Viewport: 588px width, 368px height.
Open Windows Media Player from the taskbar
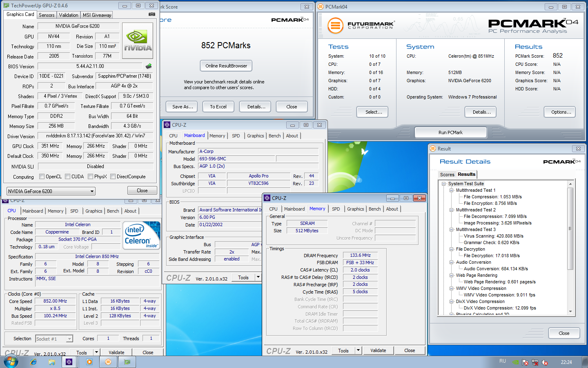[89, 362]
